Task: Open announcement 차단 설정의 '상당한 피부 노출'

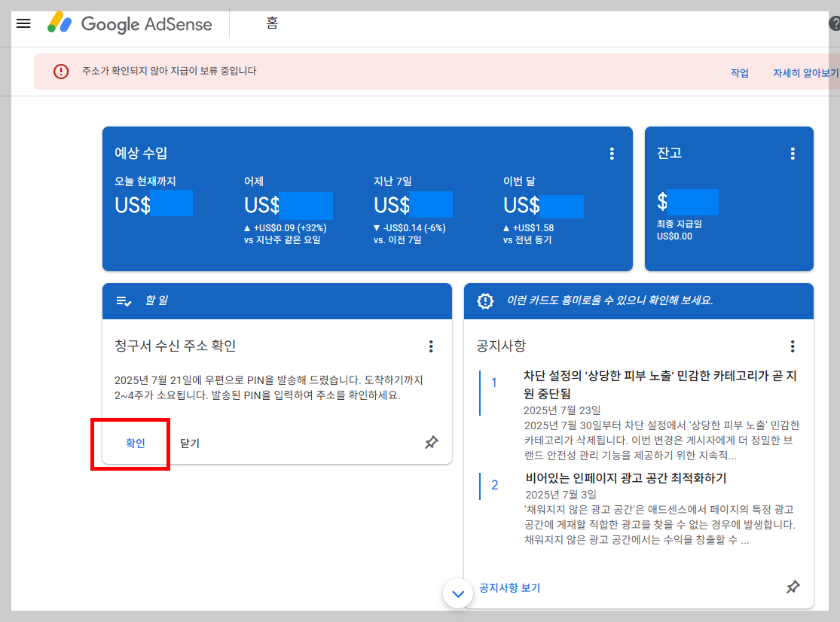Action: click(660, 384)
